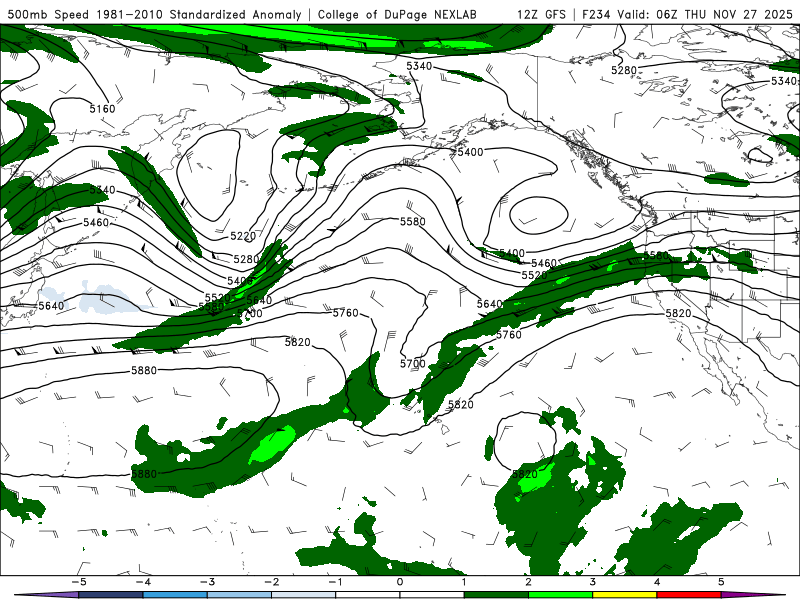Click the palest blue legend swatch between -2 and -1
The image size is (800, 600).
tap(304, 595)
